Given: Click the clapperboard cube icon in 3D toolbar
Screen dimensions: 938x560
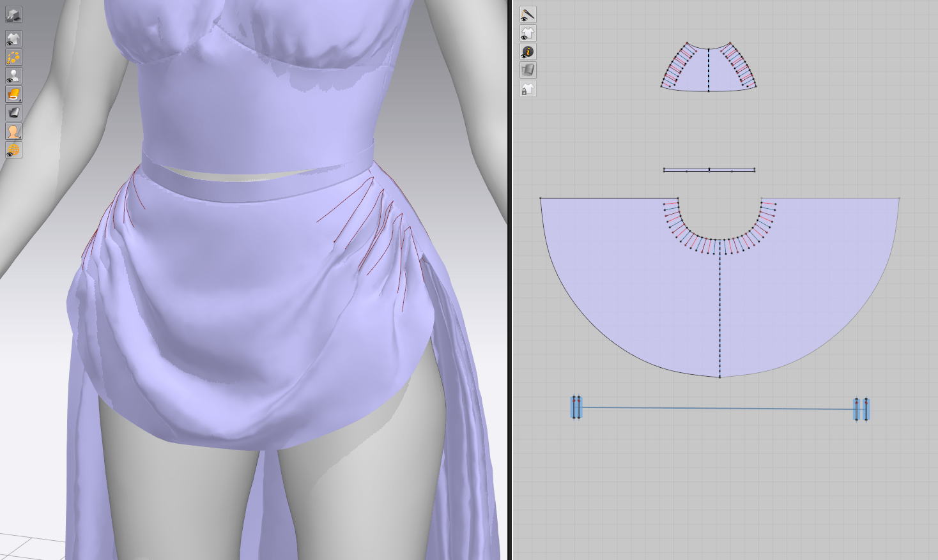Looking at the screenshot, I should click(x=13, y=15).
